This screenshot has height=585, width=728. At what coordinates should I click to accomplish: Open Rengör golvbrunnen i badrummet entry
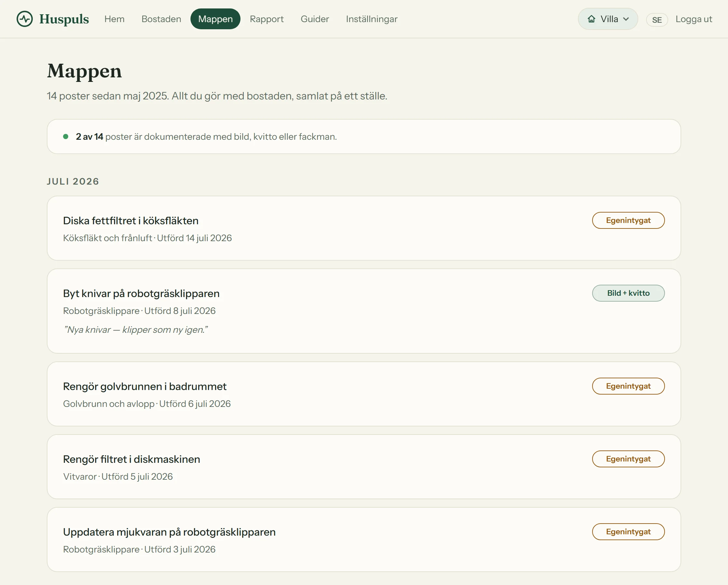click(x=364, y=394)
